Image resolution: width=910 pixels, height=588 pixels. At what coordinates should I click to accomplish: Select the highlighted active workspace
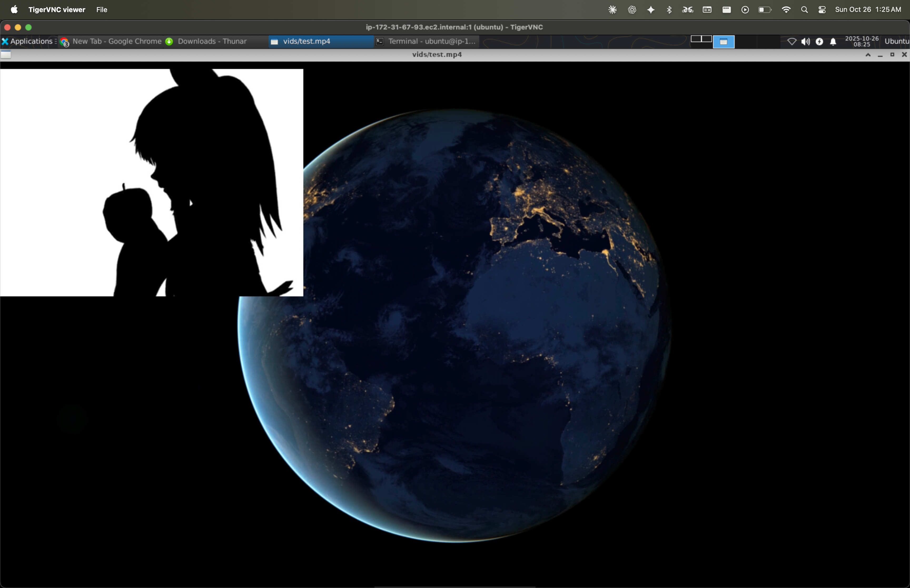click(x=723, y=42)
